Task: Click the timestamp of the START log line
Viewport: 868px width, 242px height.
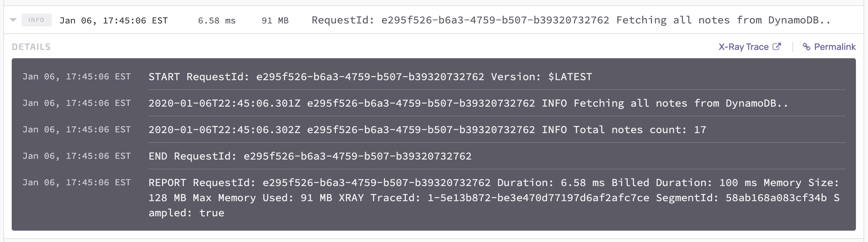Action: click(x=77, y=77)
